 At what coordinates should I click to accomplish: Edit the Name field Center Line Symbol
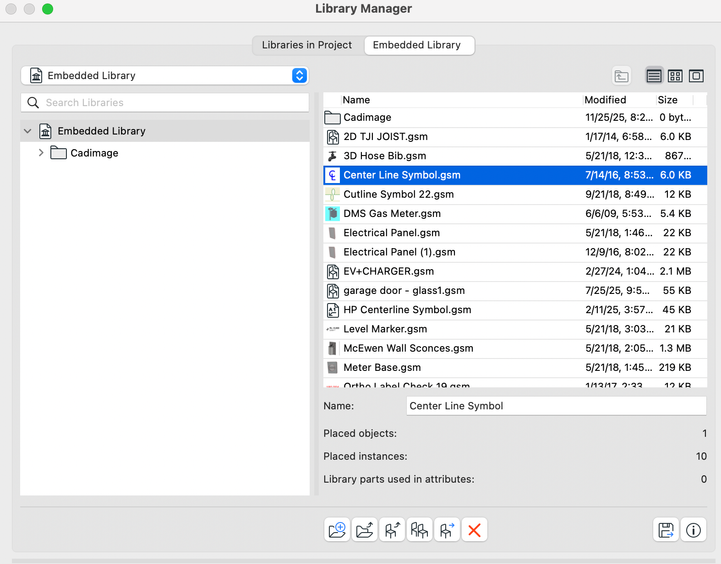[x=556, y=406]
